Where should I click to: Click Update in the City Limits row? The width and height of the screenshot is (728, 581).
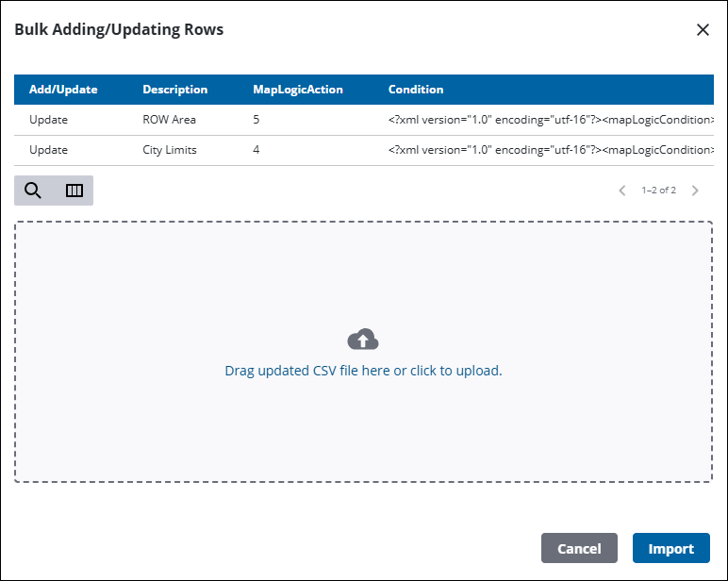(48, 150)
